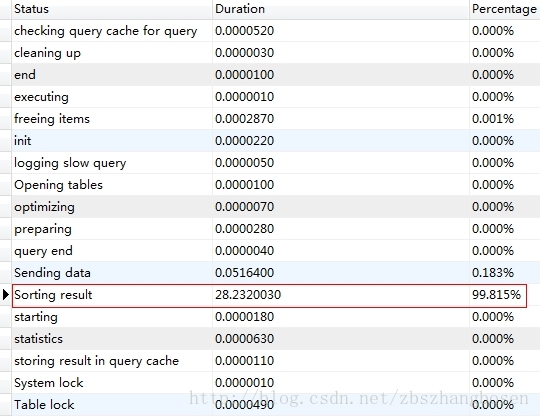Select the 'Sorting result' status cell
The width and height of the screenshot is (540, 418).
[112, 295]
